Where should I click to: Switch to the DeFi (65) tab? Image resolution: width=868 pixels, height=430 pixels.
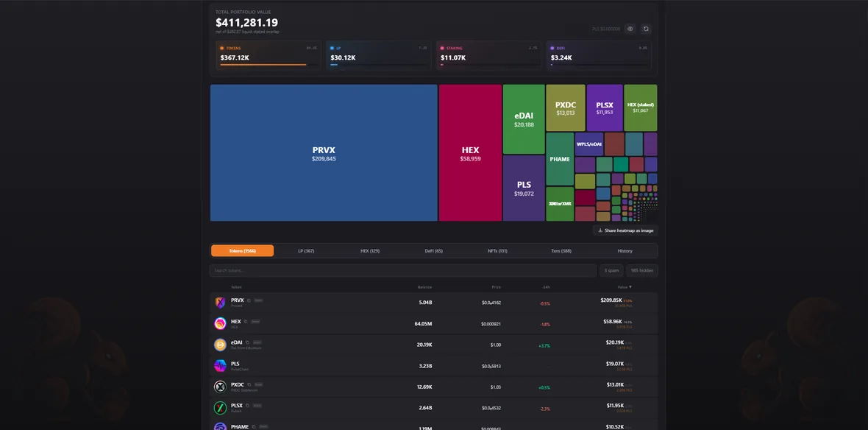tap(433, 251)
